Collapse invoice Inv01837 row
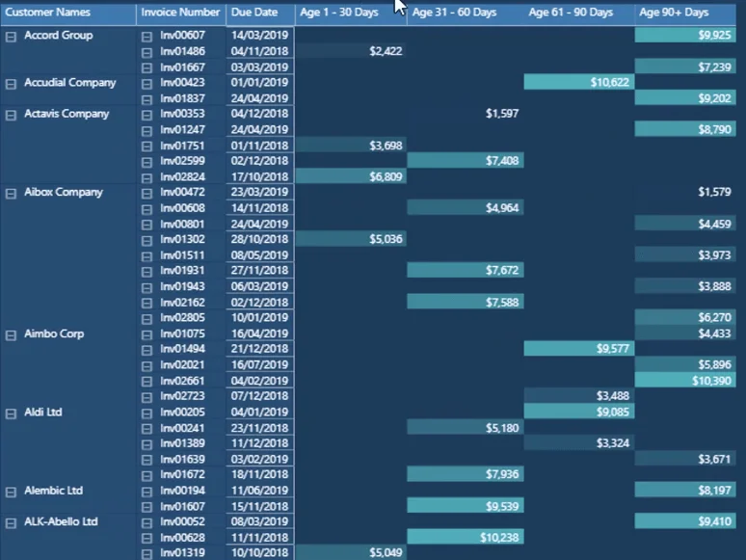The height and width of the screenshot is (560, 746). (x=147, y=100)
